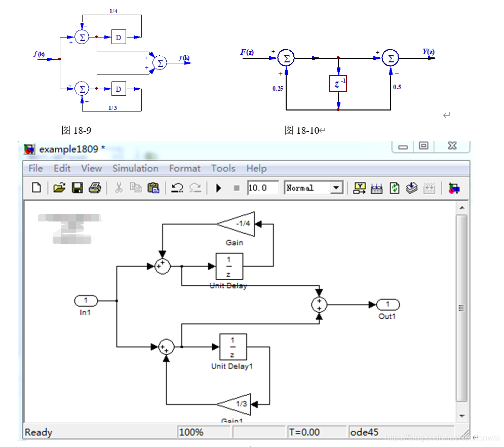Click the example1809 window title
504x447 pixels.
click(x=72, y=149)
